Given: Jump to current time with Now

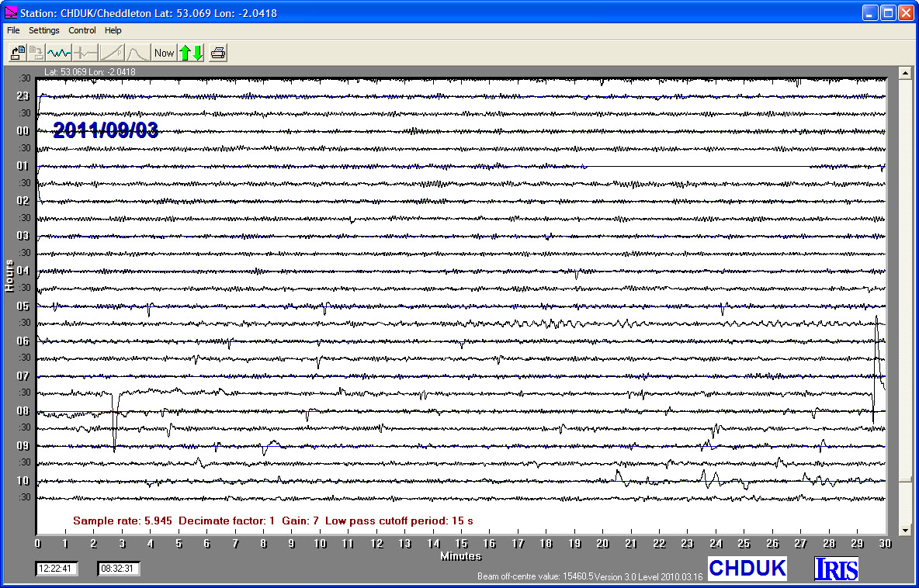Looking at the screenshot, I should [164, 53].
